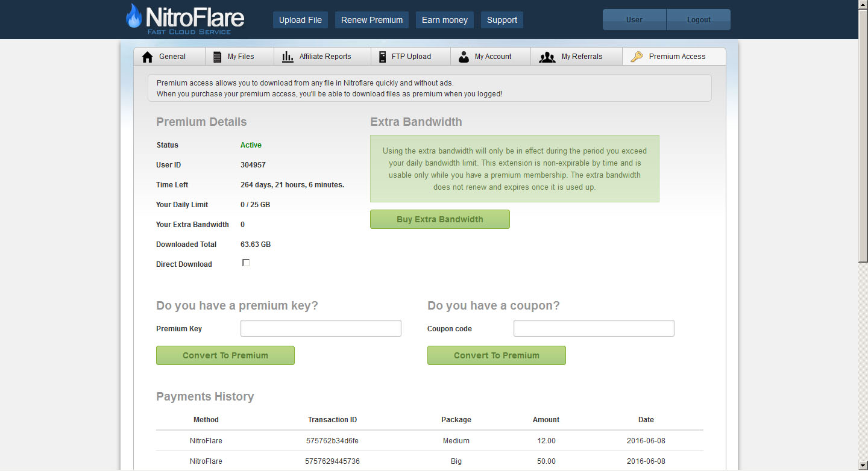Switch to the Affiliate Reports tab
868x471 pixels.
pyautogui.click(x=325, y=57)
